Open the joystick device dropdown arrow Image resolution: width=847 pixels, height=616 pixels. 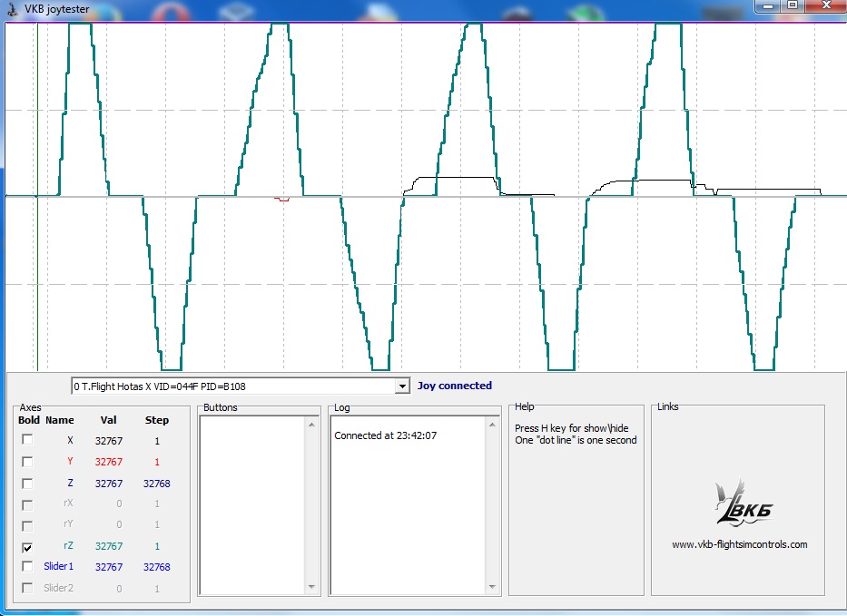click(x=402, y=386)
